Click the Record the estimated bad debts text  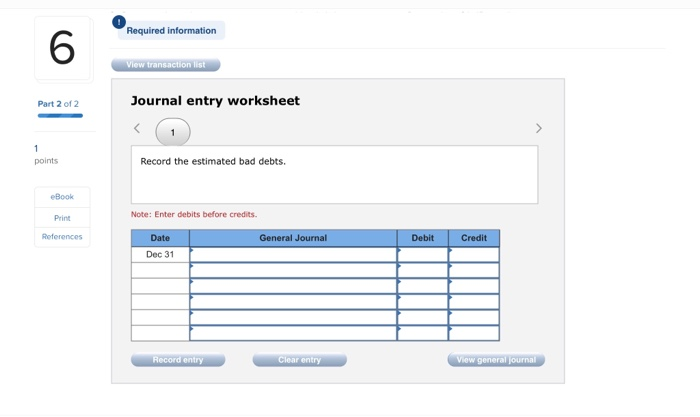pos(213,162)
